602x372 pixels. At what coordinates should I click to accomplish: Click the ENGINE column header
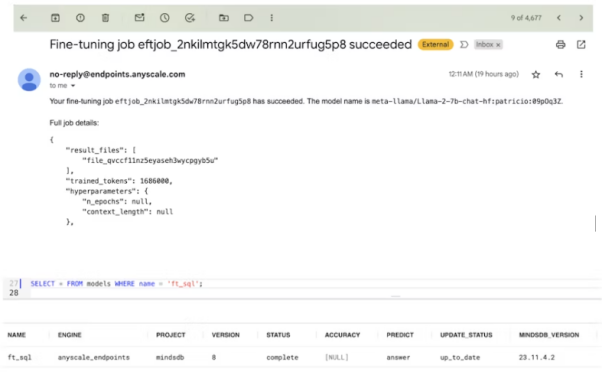click(69, 335)
